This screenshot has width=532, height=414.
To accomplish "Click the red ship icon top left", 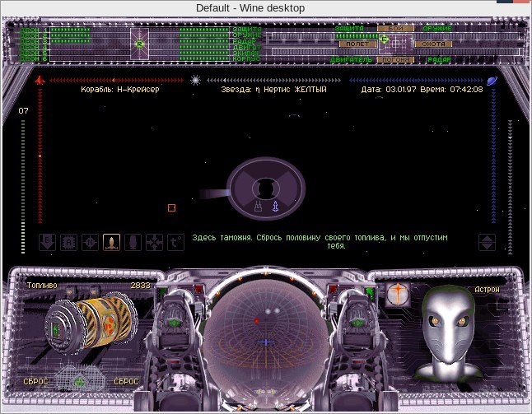I will tap(40, 80).
